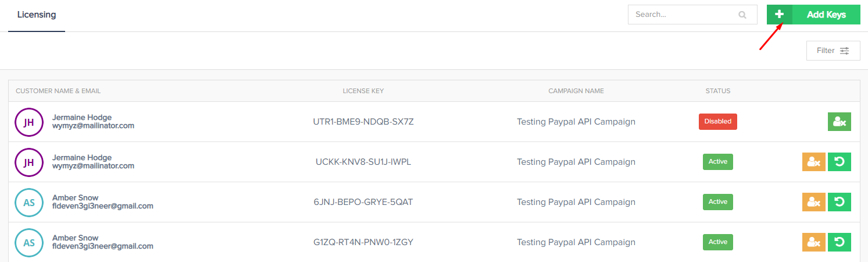Click the magnifying glass search icon
The height and width of the screenshot is (262, 868).
pos(742,15)
